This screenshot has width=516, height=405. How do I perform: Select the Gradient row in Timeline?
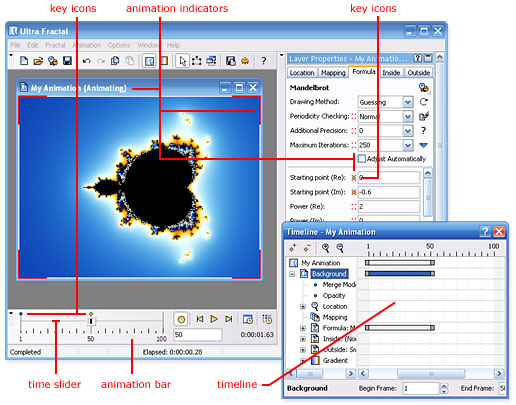pos(335,361)
